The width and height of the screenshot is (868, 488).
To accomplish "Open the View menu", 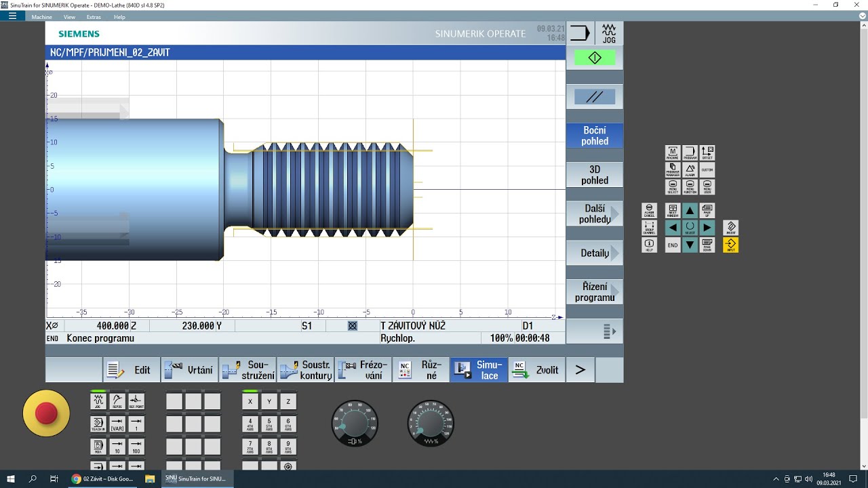I will coord(69,17).
